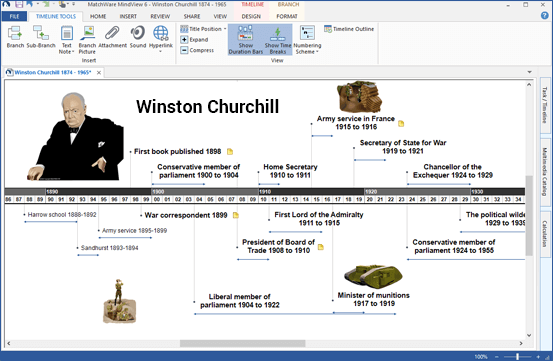
Task: Open the Quick Access Toolbar customize arrow
Action: (x=74, y=4)
